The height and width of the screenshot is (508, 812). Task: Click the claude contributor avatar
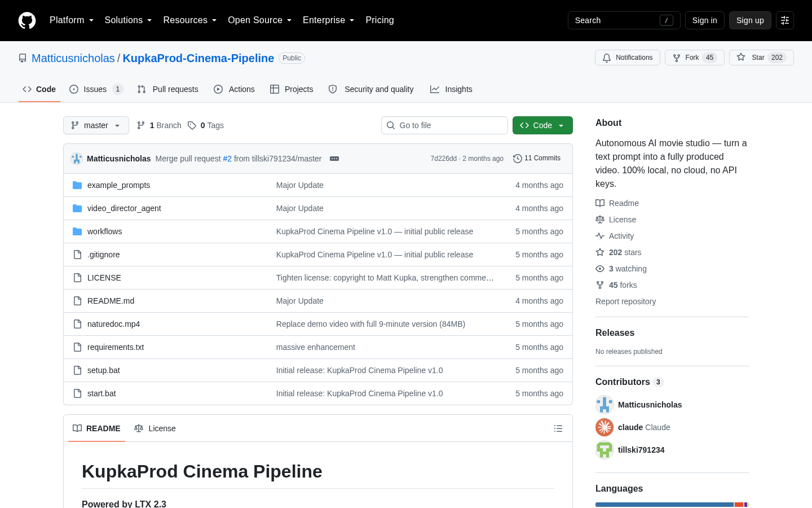coord(604,427)
